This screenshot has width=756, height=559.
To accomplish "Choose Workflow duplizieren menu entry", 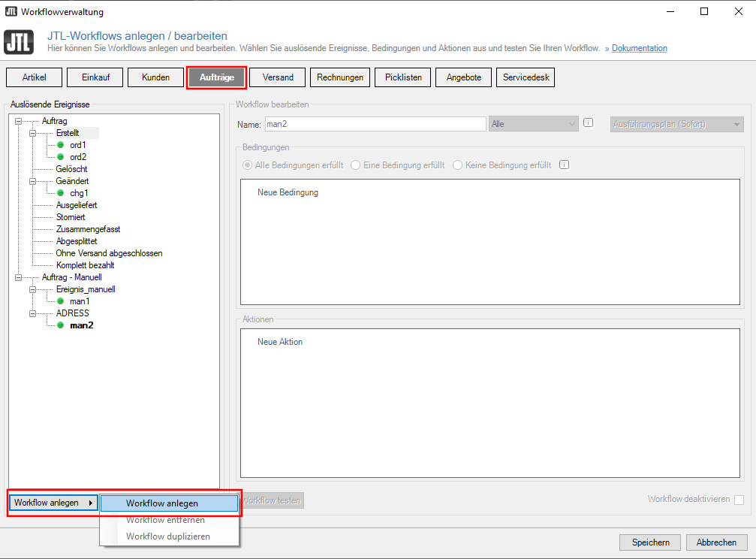I will 169,536.
